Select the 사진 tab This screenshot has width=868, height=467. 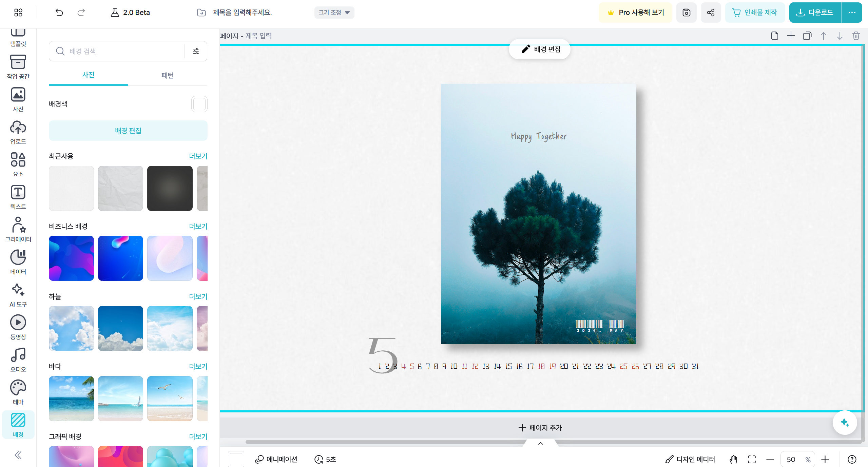tap(88, 75)
